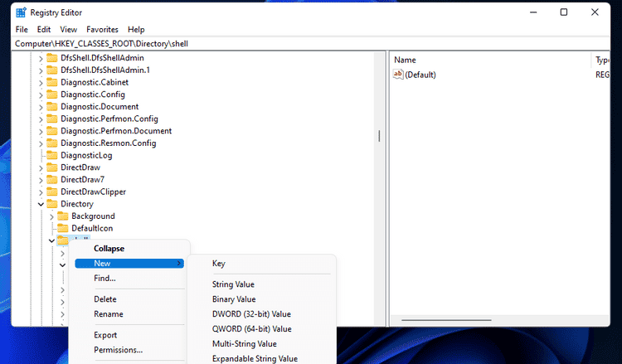Viewport: 622px width, 364px height.
Task: Select the Directory key label
Action: pos(77,204)
